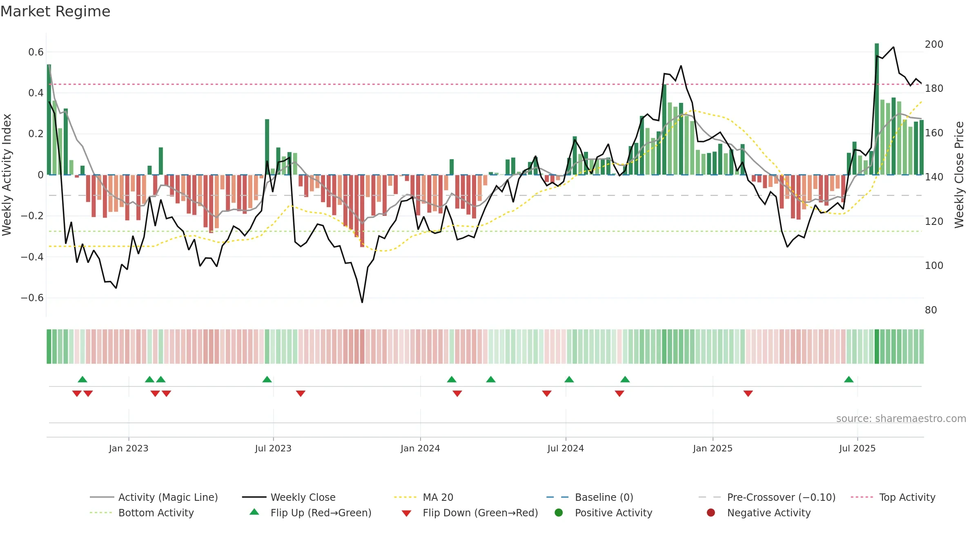The width and height of the screenshot is (980, 551).
Task: Click the Jan 2025 axis label
Action: point(713,448)
